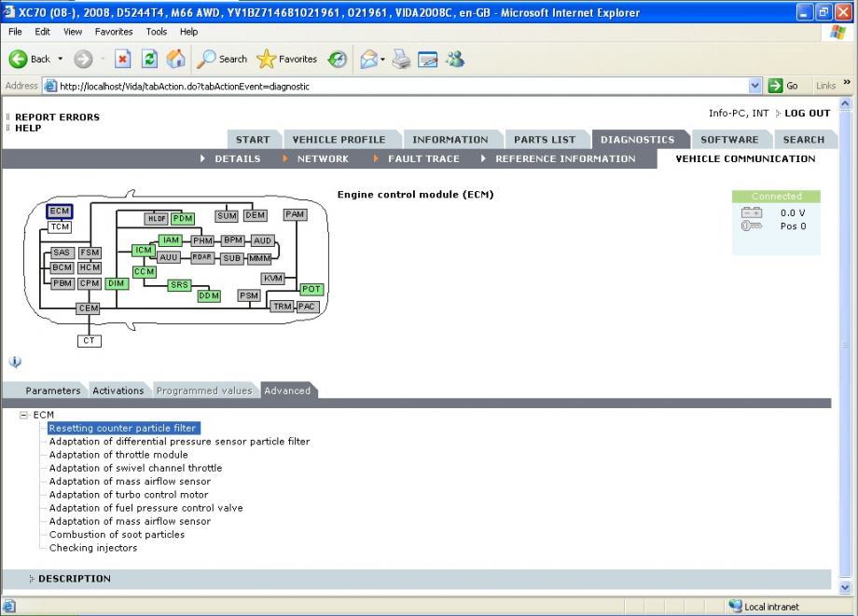The image size is (858, 616).
Task: Open the Favorites menu in menu bar
Action: [113, 32]
